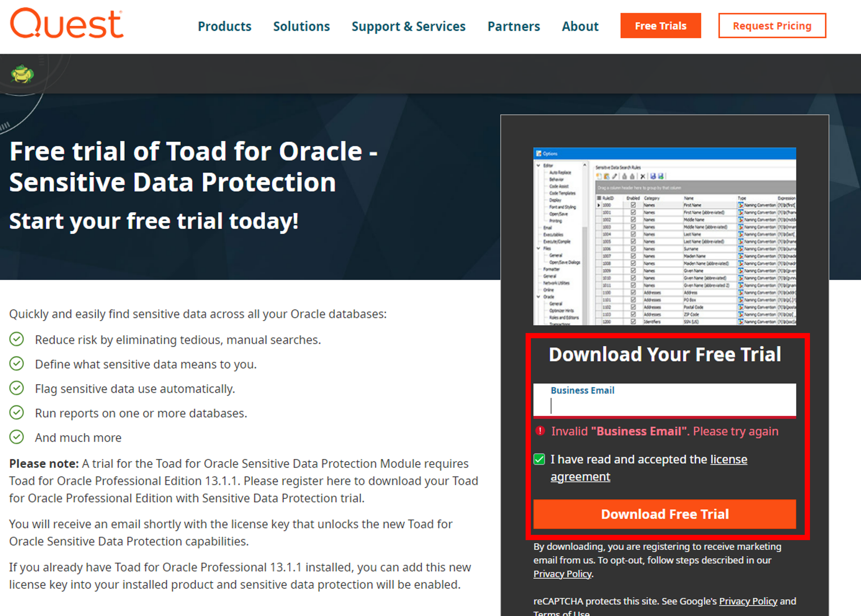Click checkmark icon beside Flag sensitive data

tap(17, 388)
